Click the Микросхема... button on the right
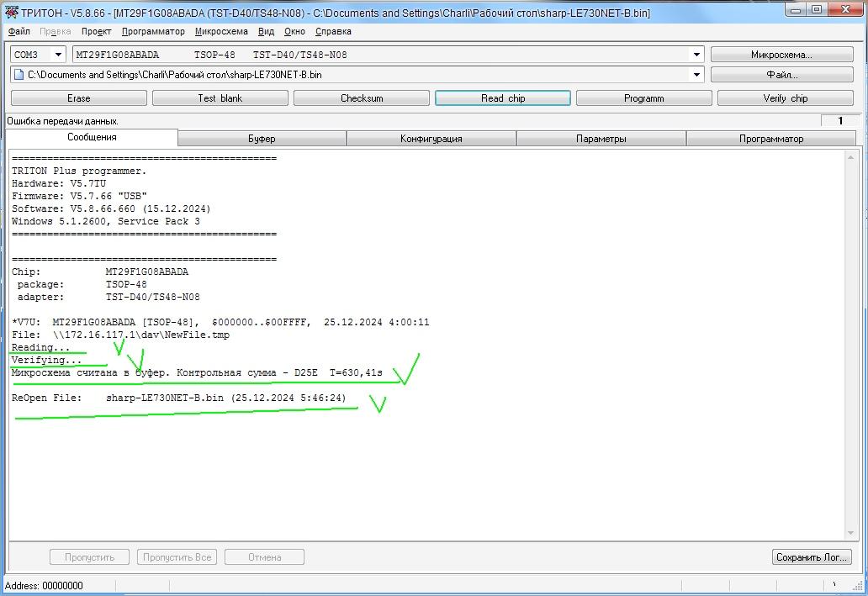 coord(781,55)
